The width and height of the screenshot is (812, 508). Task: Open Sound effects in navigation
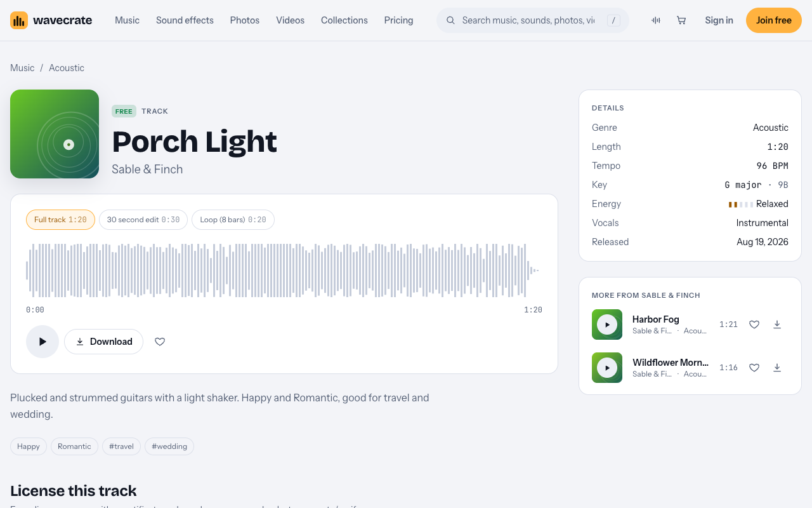coord(185,20)
